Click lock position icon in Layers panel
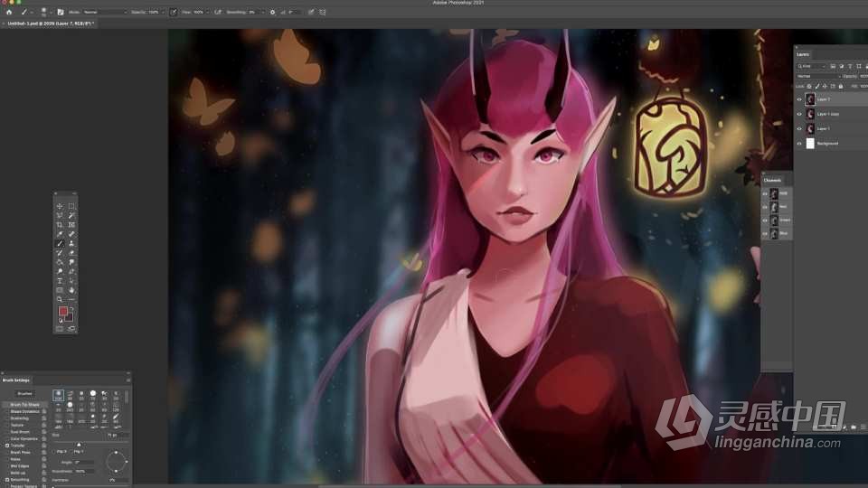 coord(825,87)
